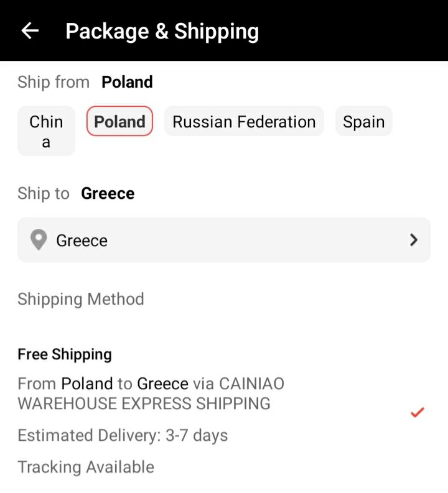Click CAINIAO WAREHOUSE EXPRESS SHIPPING description
Screen dimensions: 448x493
coord(151,394)
